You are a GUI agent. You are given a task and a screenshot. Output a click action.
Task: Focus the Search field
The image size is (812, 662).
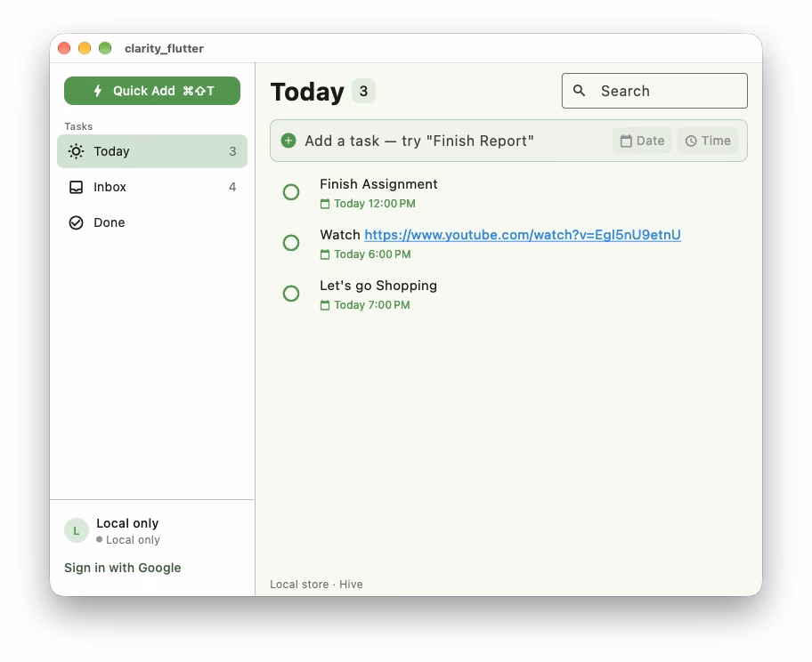(654, 91)
